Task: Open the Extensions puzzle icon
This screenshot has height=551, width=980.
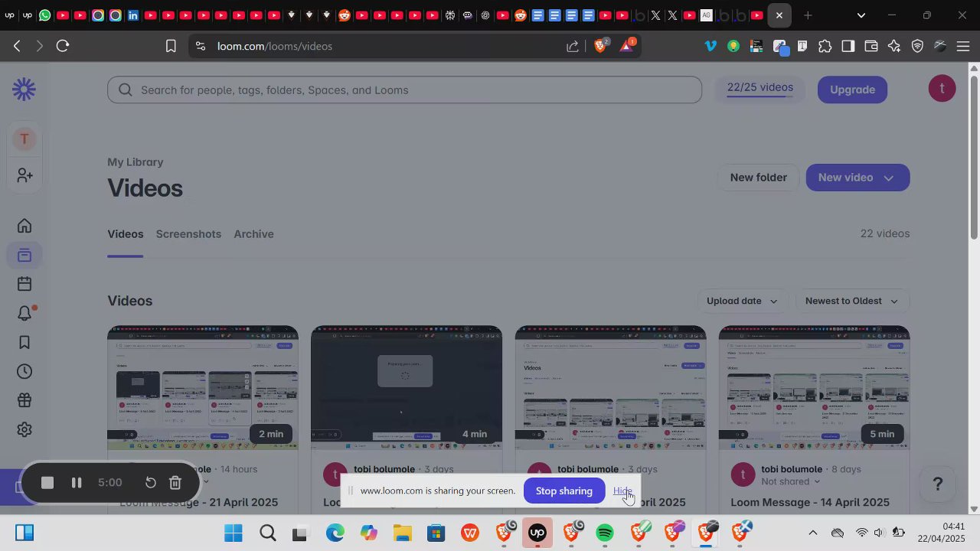Action: coord(825,46)
